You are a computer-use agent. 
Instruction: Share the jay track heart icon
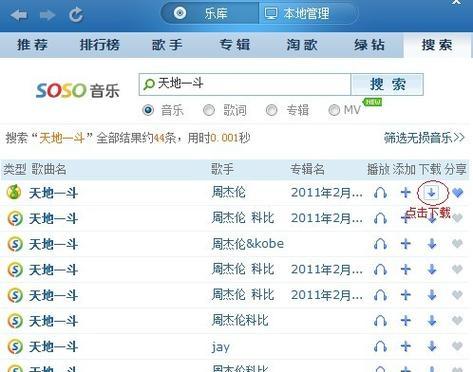[x=457, y=346]
